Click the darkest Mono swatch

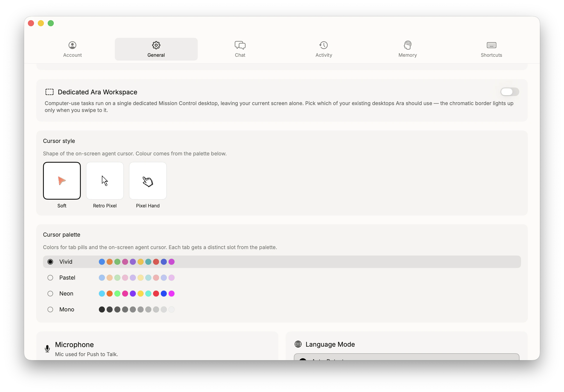pyautogui.click(x=102, y=309)
